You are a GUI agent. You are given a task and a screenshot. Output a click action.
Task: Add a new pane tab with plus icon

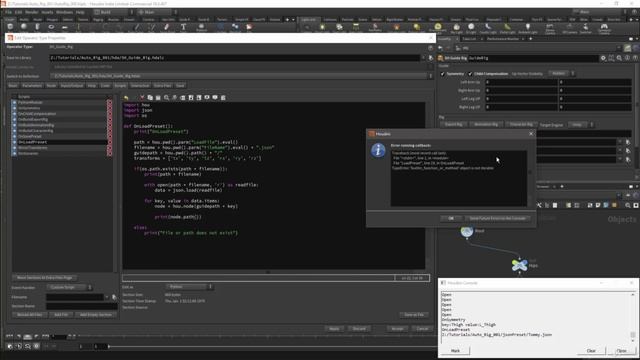530,39
